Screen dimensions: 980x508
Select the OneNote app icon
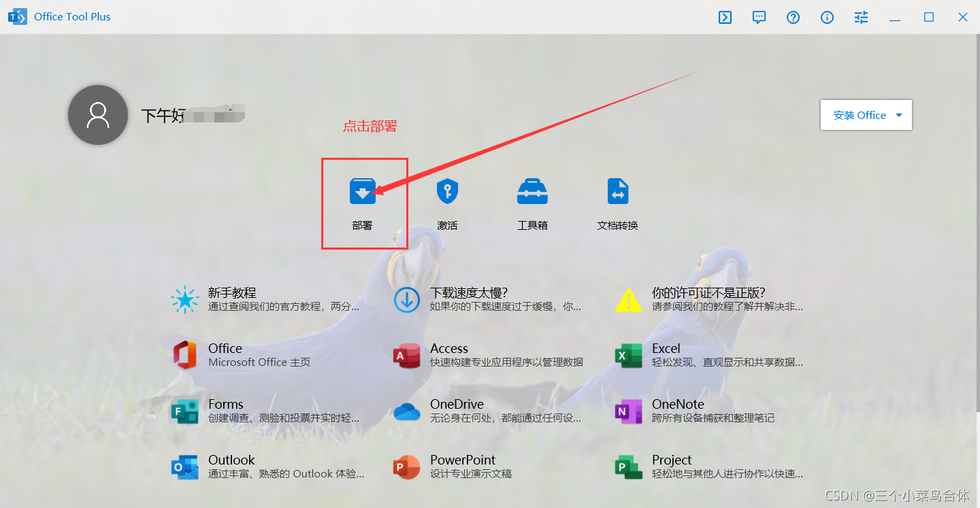[x=627, y=410]
